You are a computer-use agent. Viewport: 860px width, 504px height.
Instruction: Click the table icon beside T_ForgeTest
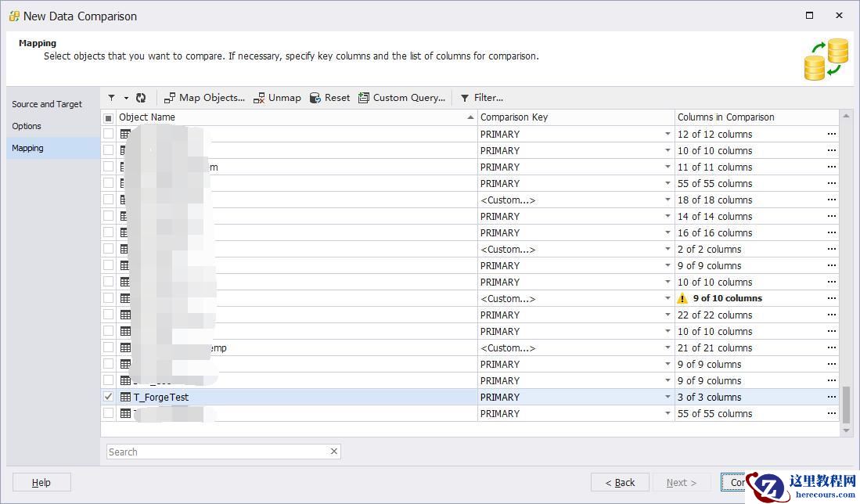(x=125, y=397)
